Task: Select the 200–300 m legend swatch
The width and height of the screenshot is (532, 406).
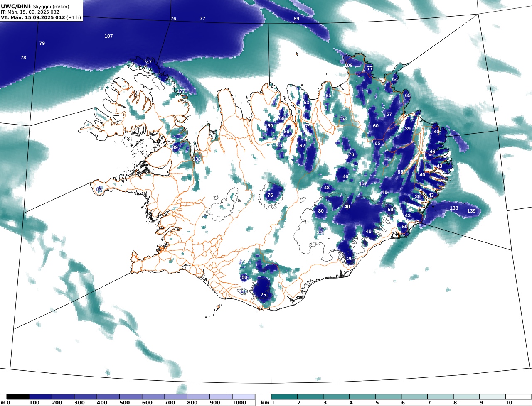Action: (x=63, y=397)
